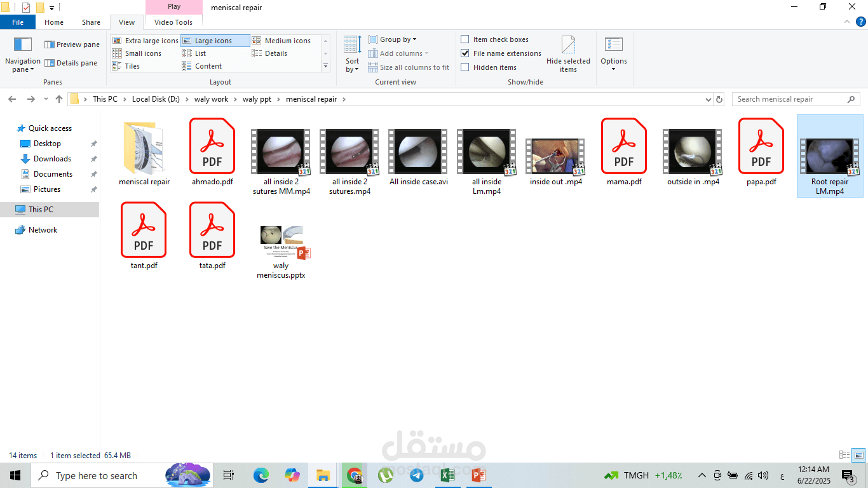Switch layout to Extra large icons

click(x=146, y=41)
